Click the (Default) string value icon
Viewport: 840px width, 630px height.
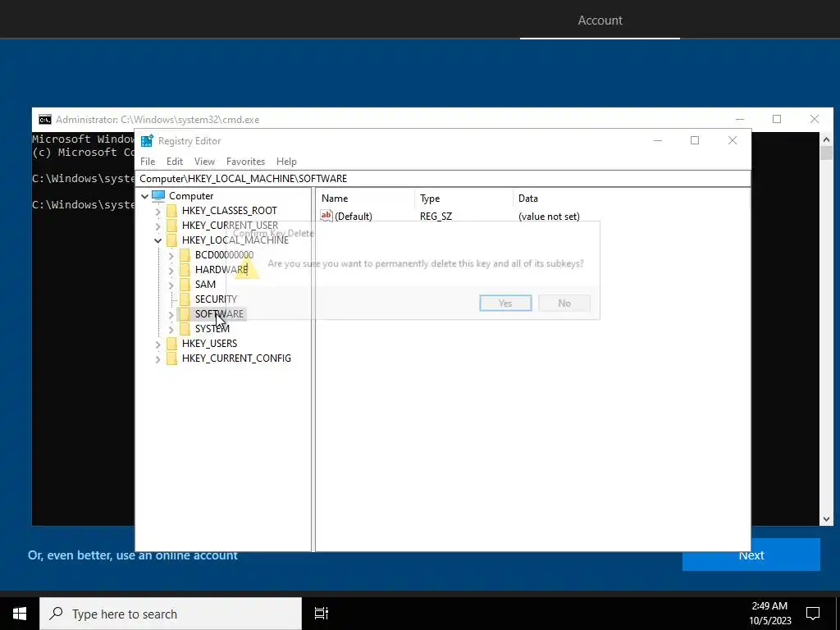coord(326,216)
